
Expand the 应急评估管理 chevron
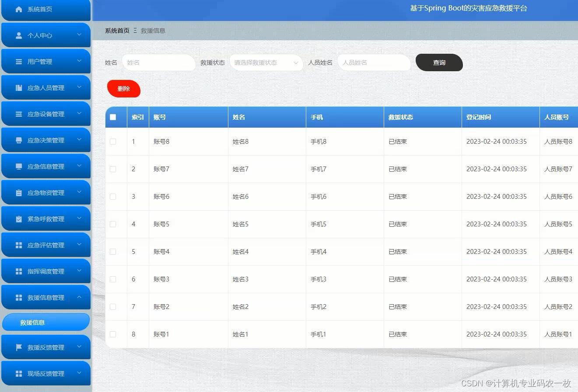[79, 244]
